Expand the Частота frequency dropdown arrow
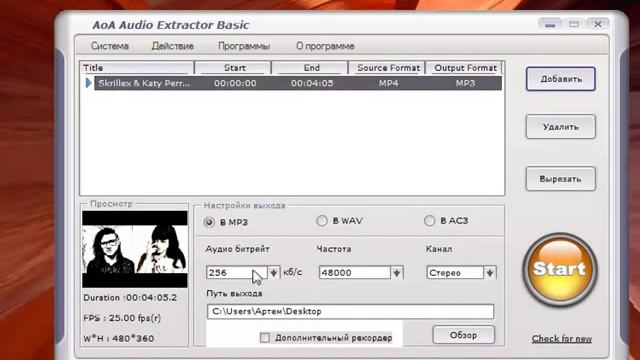The width and height of the screenshot is (640, 360). click(396, 273)
